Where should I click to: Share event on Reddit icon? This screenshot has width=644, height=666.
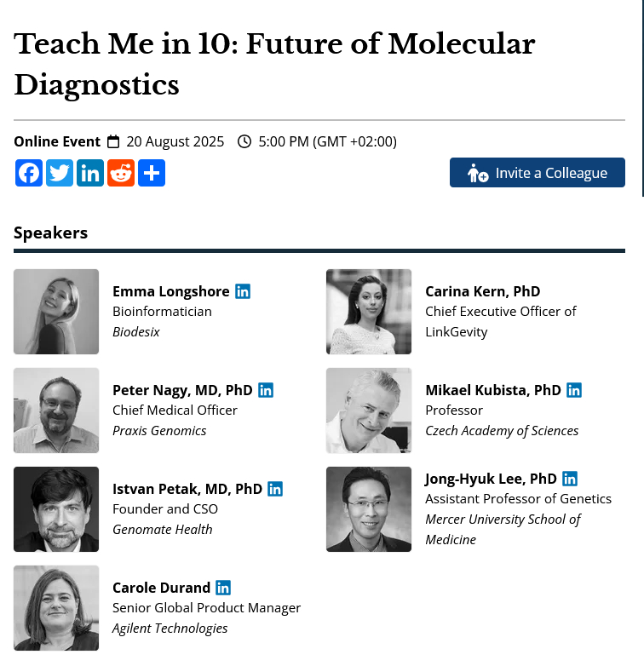point(121,173)
